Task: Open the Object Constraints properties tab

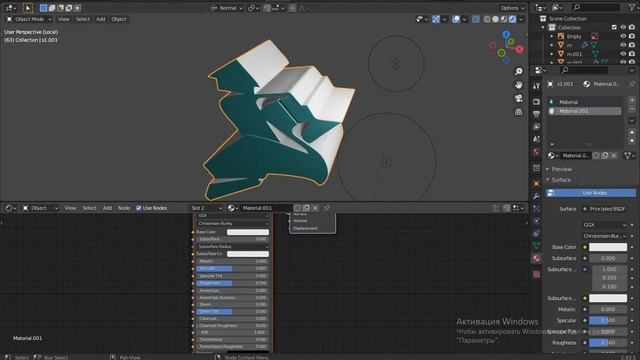Action: tap(536, 233)
